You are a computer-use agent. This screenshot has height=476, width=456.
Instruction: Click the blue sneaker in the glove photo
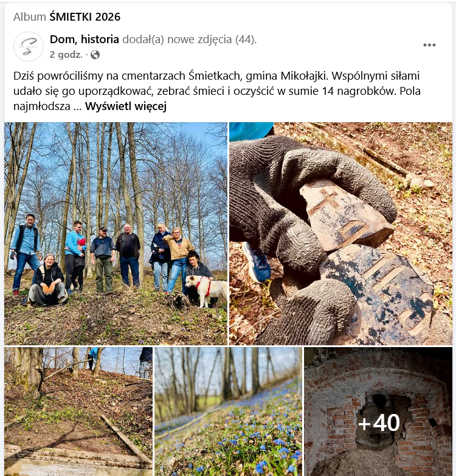point(258,262)
